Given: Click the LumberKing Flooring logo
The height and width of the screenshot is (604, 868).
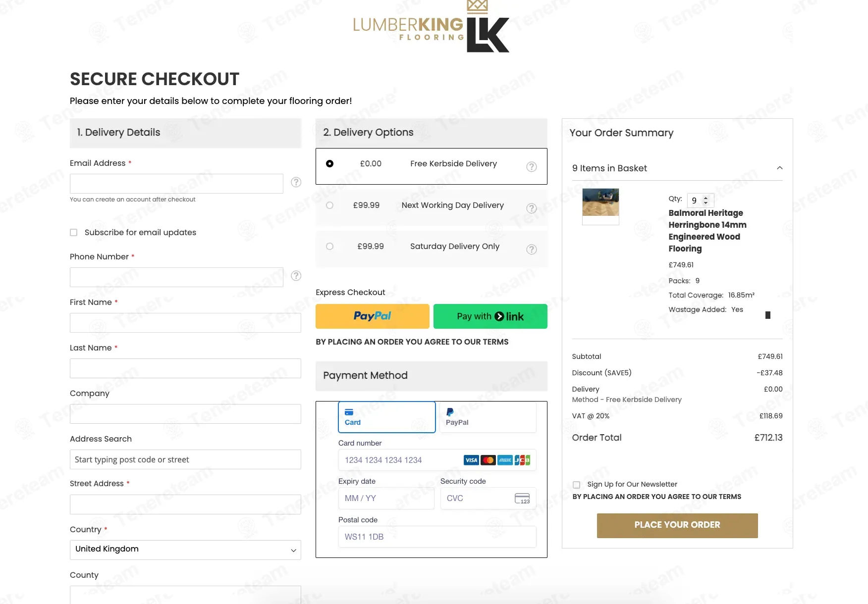Looking at the screenshot, I should pyautogui.click(x=431, y=27).
